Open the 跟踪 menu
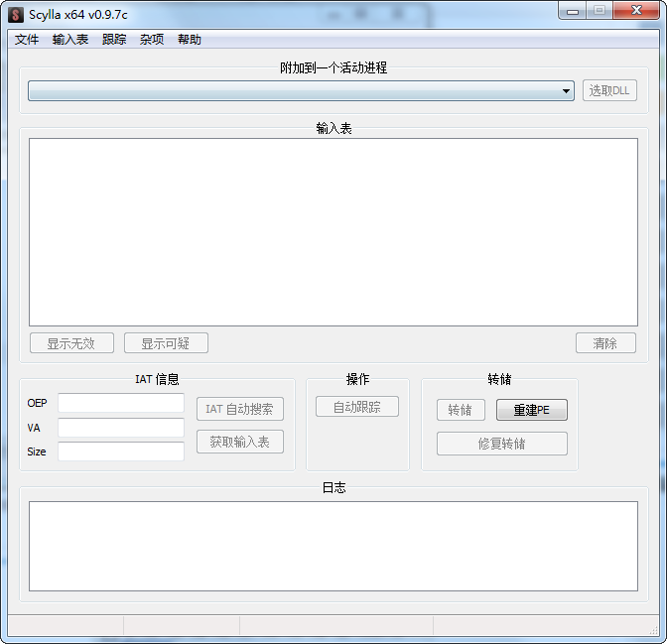This screenshot has width=667, height=644. pyautogui.click(x=114, y=40)
